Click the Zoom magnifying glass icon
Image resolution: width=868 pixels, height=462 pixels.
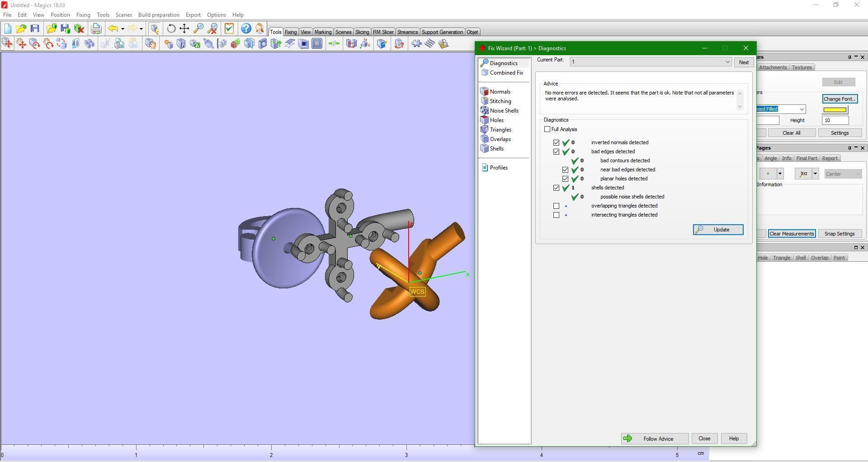tap(198, 28)
